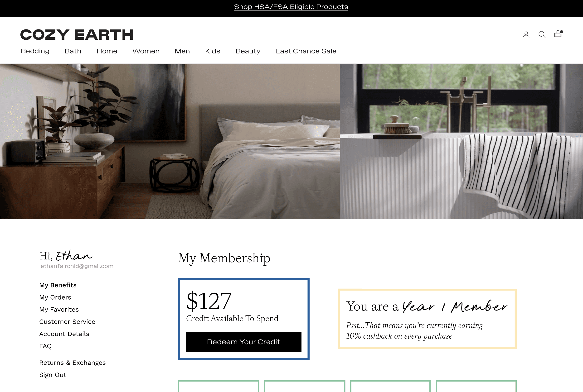Open the Bedding menu

click(35, 51)
